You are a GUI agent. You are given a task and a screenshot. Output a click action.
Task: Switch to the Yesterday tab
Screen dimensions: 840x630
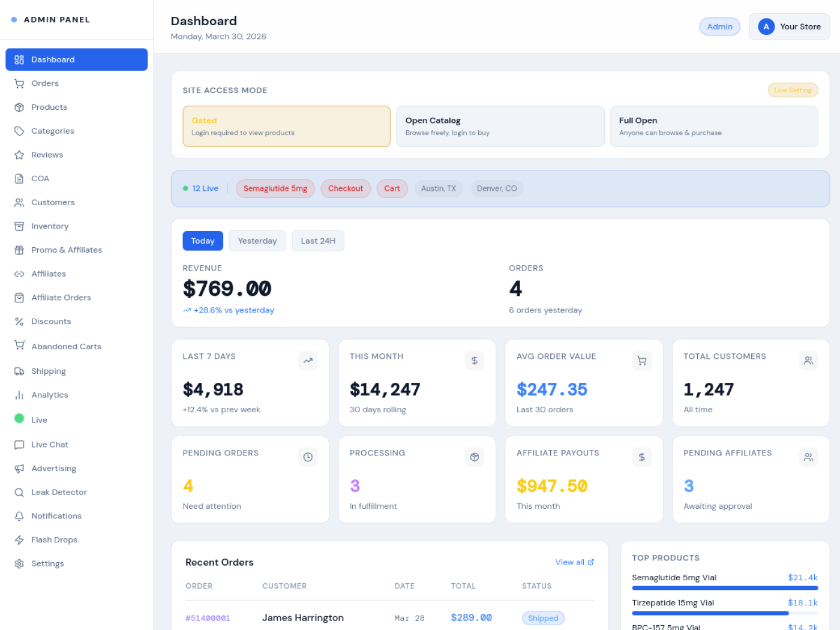pos(257,241)
